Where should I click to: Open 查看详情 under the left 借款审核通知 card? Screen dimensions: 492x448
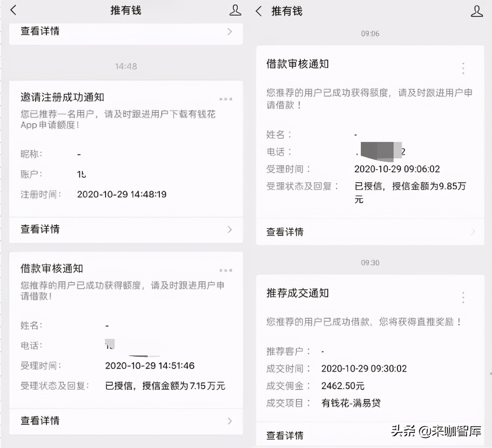[x=39, y=421]
